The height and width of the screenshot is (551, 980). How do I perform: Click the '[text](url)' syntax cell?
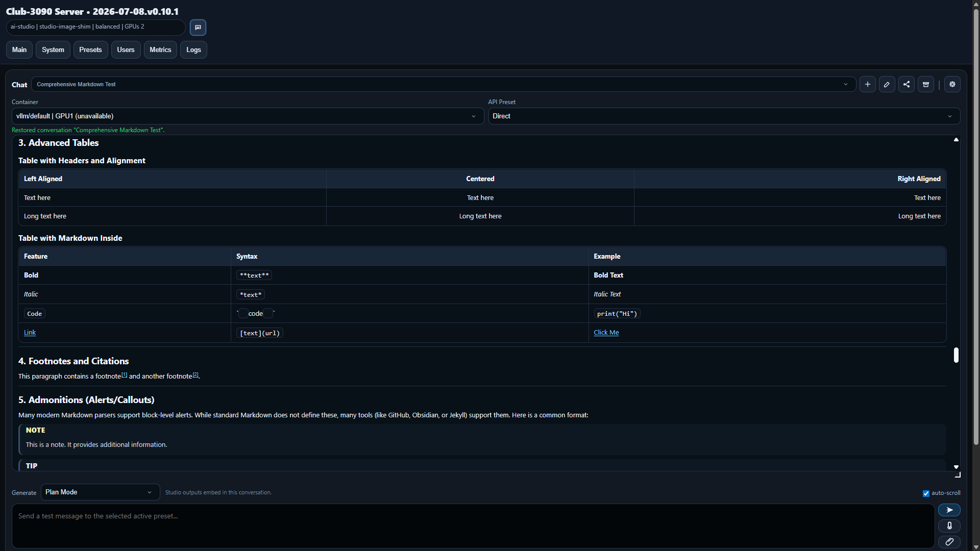coord(260,333)
